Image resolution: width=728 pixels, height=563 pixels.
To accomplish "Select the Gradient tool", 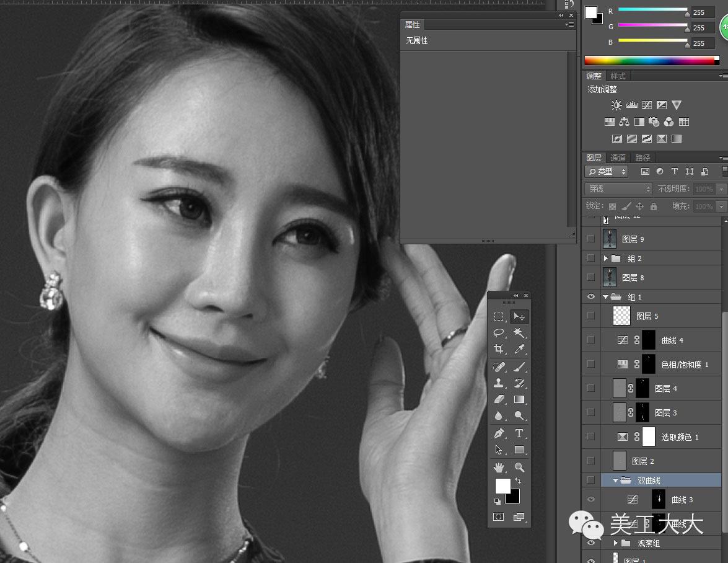I will click(519, 399).
